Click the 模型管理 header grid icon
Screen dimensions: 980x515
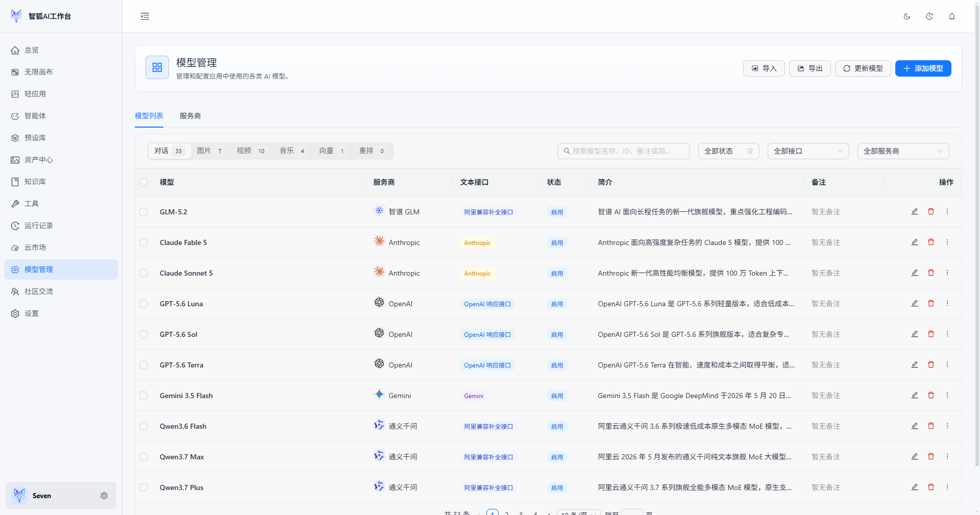(x=157, y=67)
